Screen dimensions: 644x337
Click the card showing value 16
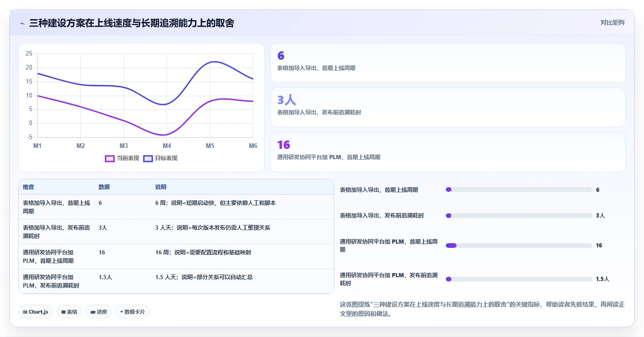point(448,152)
